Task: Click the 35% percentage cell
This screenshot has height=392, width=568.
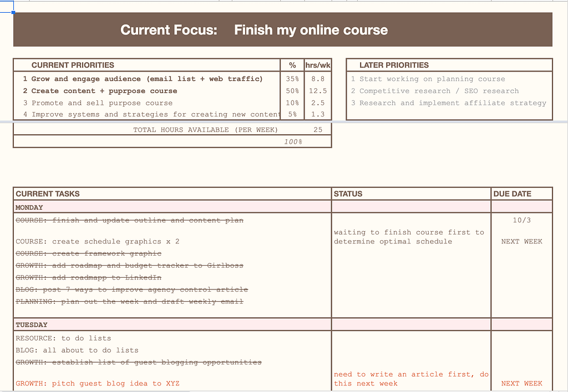Action: [x=292, y=79]
